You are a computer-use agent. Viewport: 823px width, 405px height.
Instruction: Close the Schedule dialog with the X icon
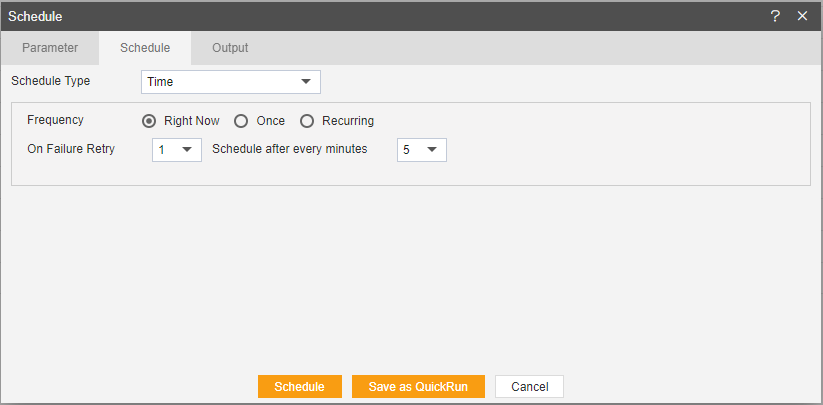pyautogui.click(x=802, y=16)
